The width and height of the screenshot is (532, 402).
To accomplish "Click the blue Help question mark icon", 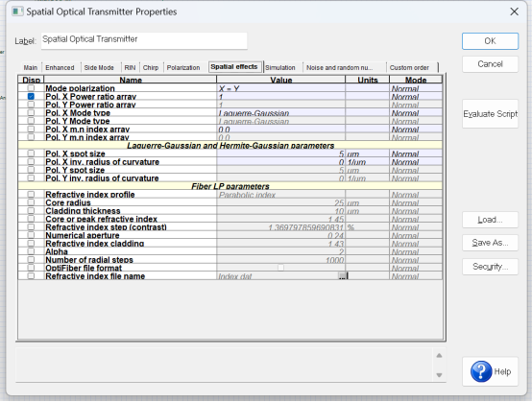I will [x=481, y=371].
